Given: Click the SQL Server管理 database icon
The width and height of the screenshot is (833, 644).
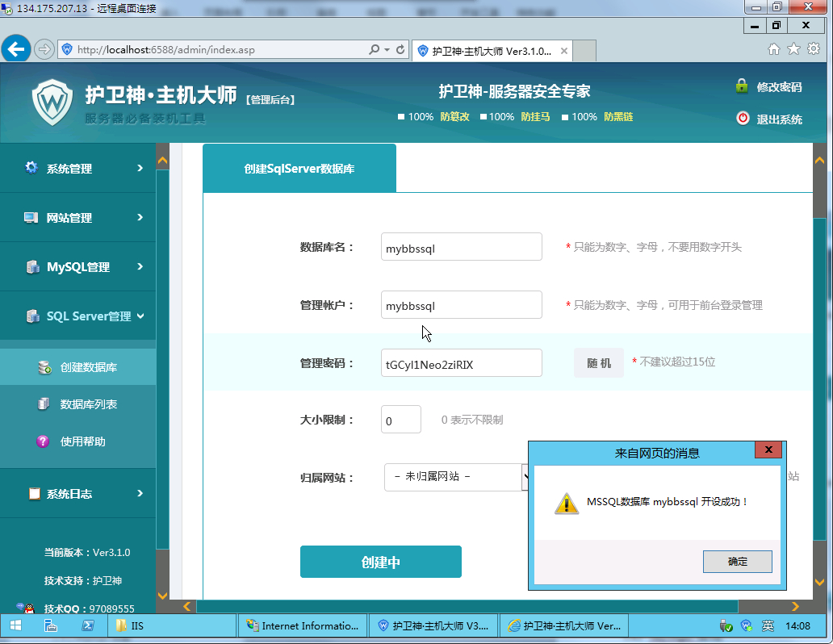Looking at the screenshot, I should click(x=32, y=316).
